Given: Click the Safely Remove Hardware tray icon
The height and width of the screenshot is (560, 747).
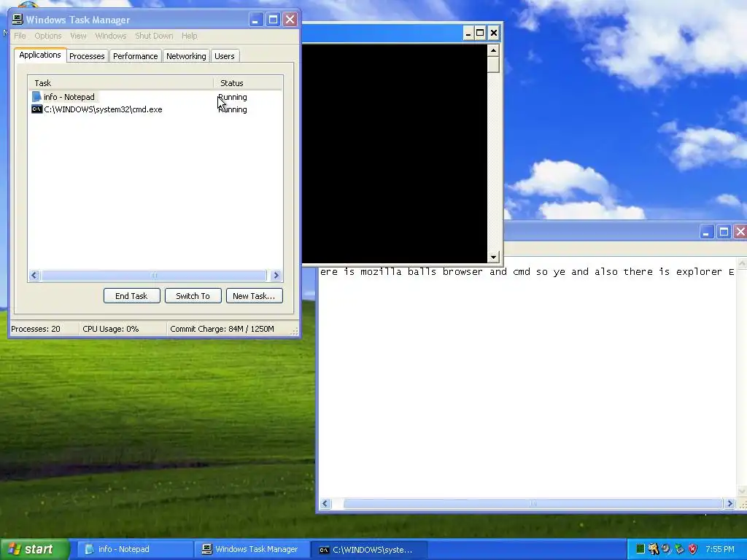Looking at the screenshot, I should pos(679,549).
